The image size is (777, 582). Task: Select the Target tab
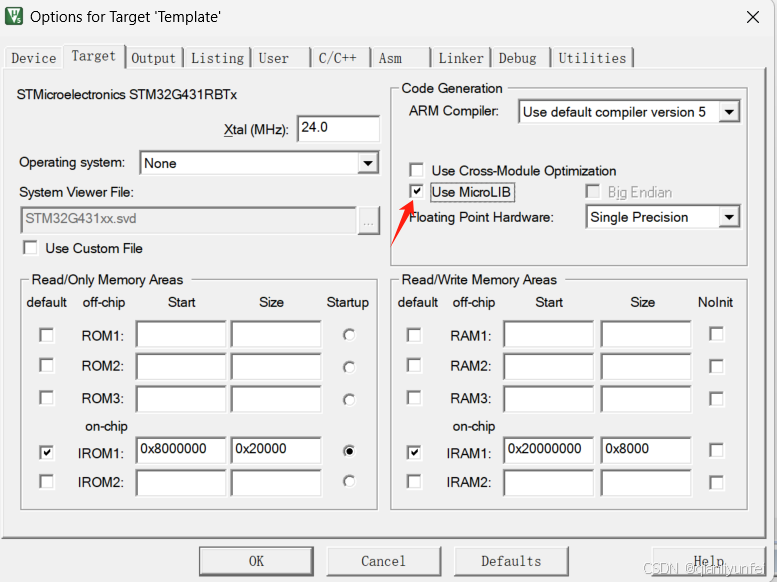94,56
